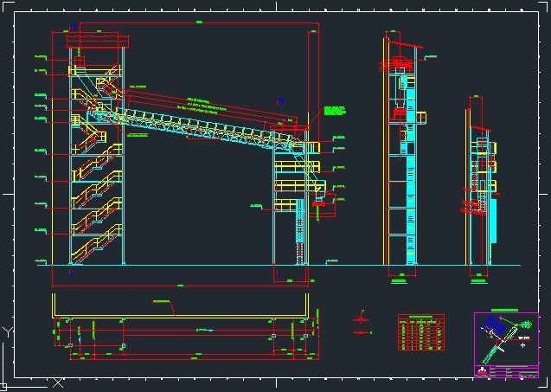Viewport: 551px width, 392px height.
Task: Click the red section mark symbol near table
Action: 361,318
